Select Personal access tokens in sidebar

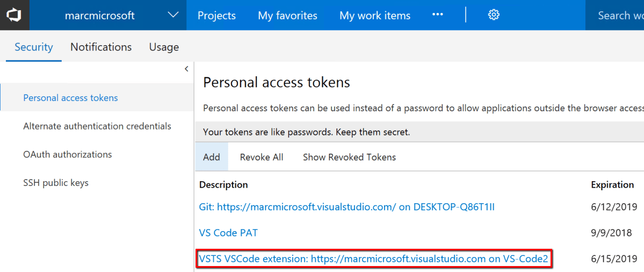70,98
